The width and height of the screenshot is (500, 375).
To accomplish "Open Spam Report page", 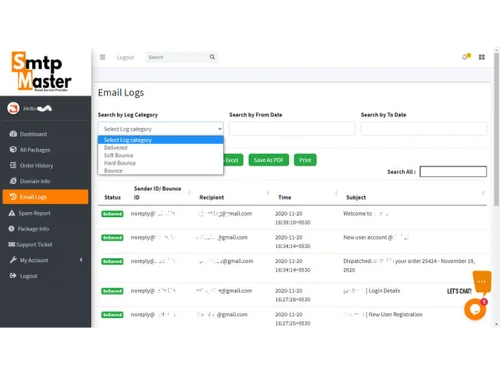I will click(34, 213).
